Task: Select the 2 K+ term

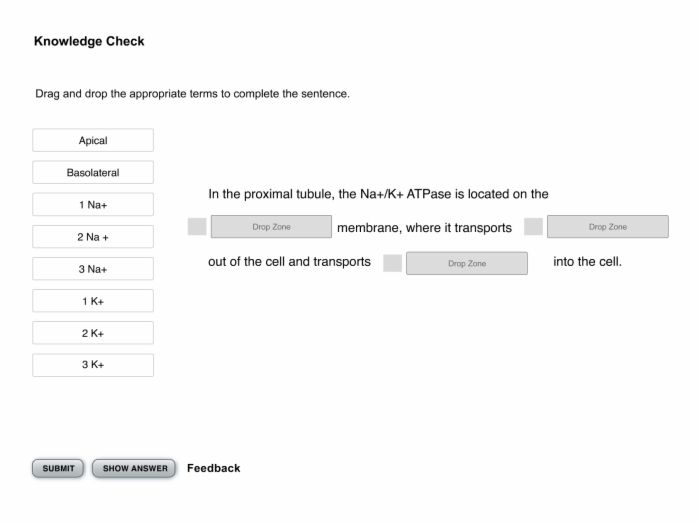Action: (93, 333)
